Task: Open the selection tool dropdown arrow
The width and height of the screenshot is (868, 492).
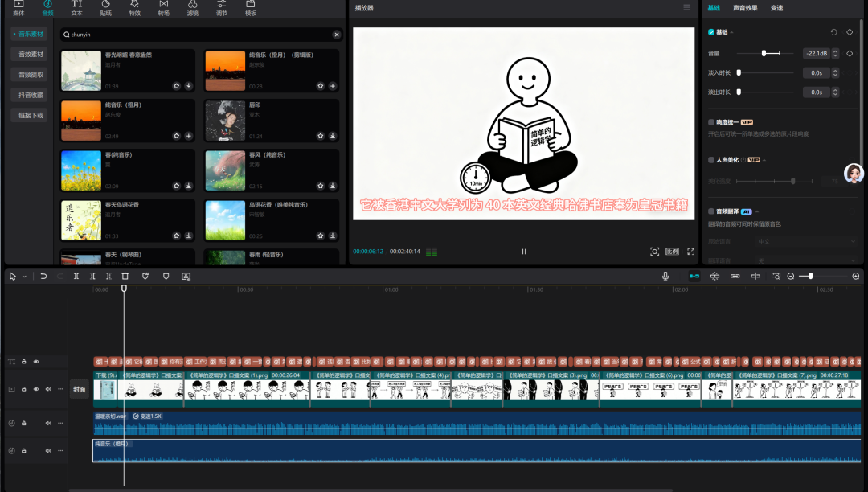Action: pyautogui.click(x=24, y=276)
